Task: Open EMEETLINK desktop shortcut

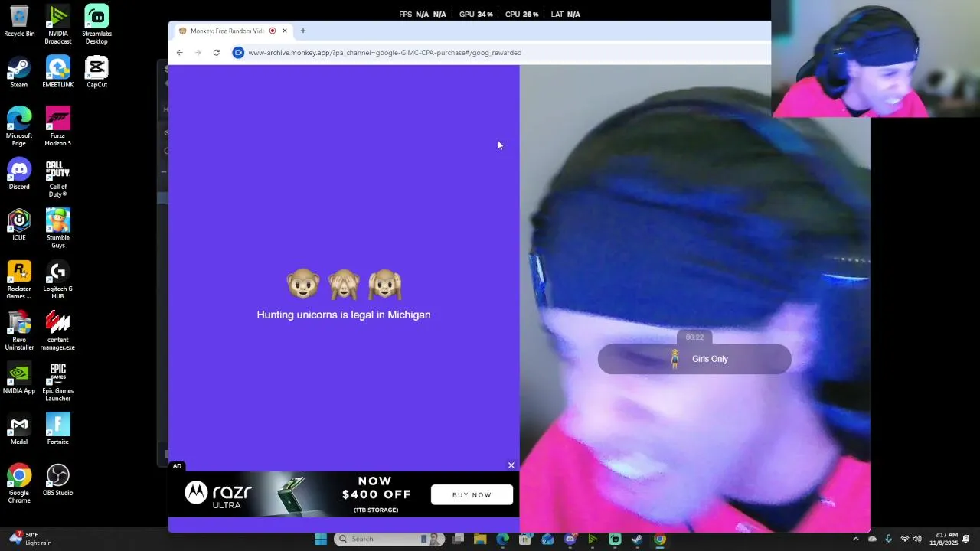Action: (x=58, y=72)
